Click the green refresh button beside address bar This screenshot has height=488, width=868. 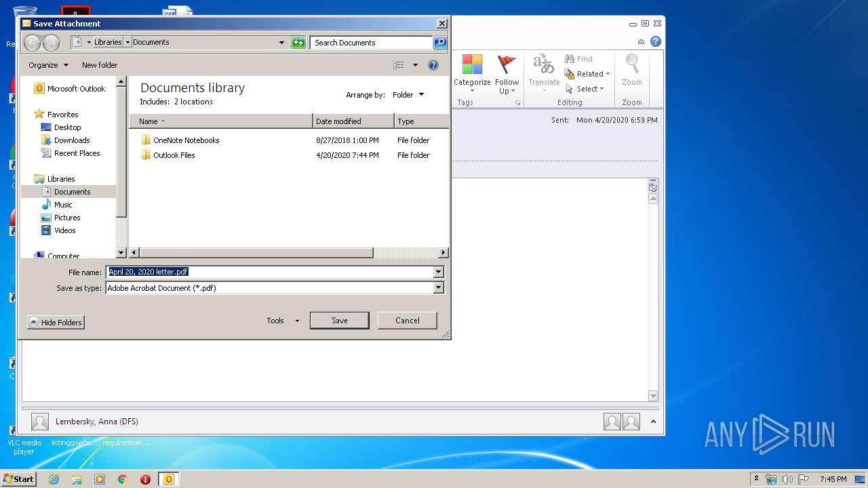click(x=298, y=43)
